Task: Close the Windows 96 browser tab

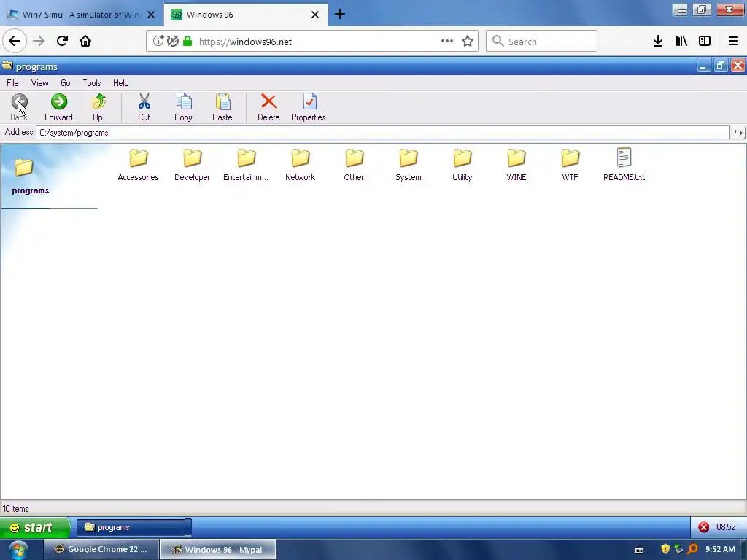Action: click(x=315, y=15)
